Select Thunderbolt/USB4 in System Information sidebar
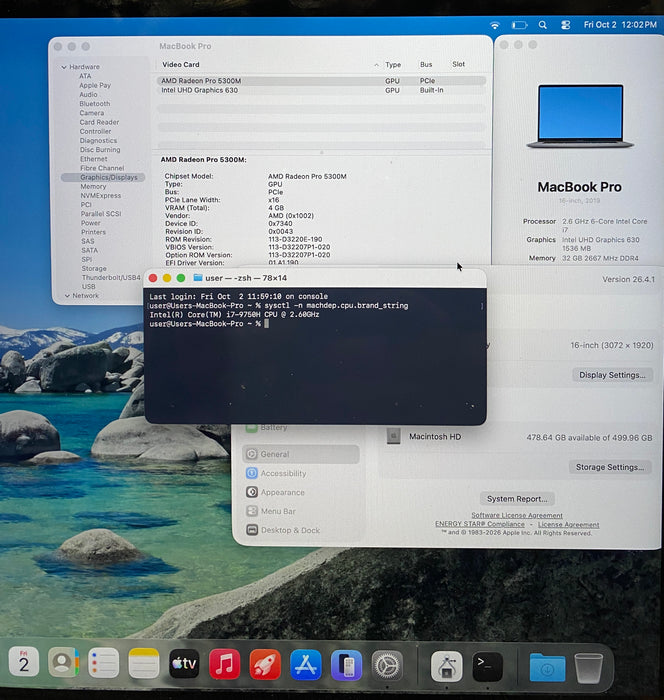 point(111,277)
